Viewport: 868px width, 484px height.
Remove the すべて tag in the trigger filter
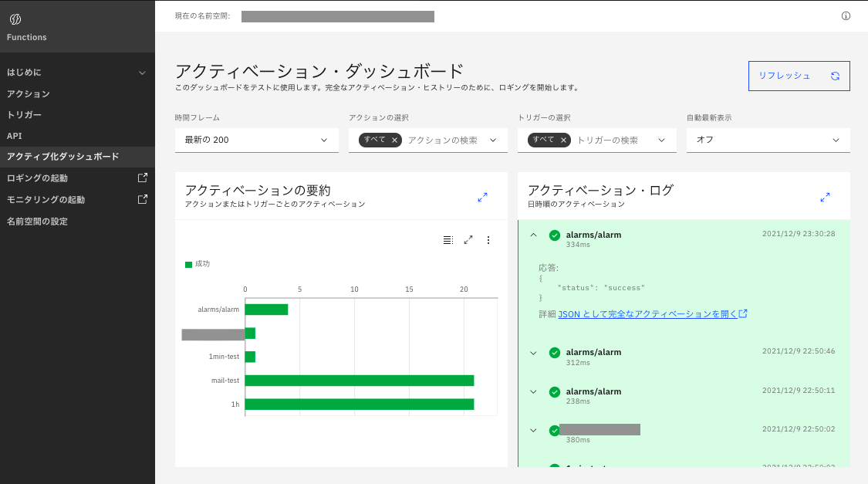coord(563,140)
